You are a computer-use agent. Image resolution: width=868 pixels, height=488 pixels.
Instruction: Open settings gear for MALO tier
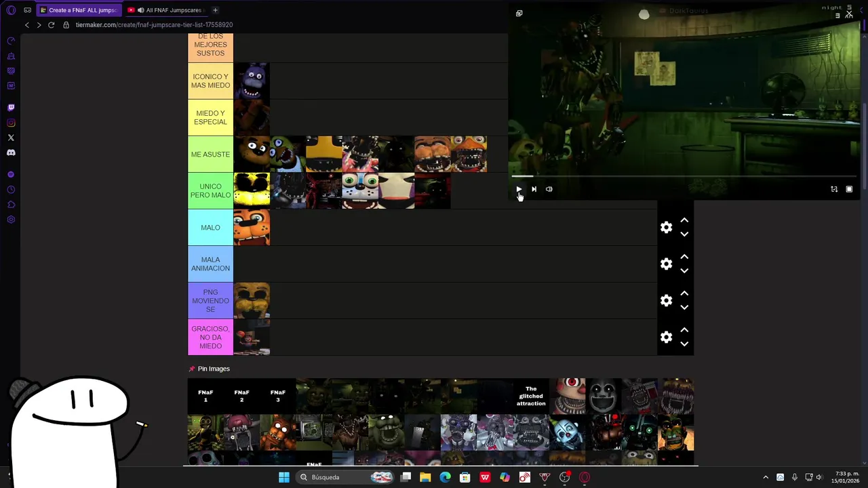click(x=667, y=228)
